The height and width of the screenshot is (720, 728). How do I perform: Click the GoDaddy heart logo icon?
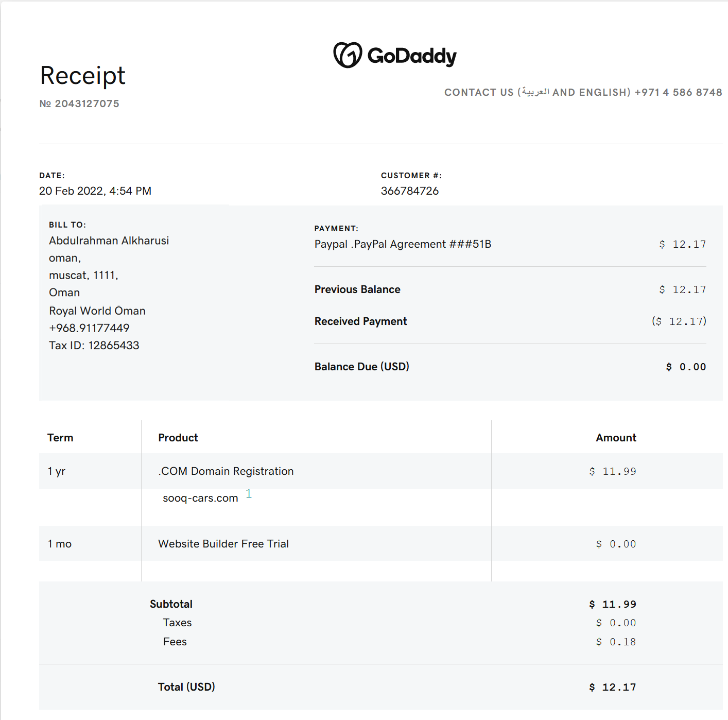click(x=348, y=55)
